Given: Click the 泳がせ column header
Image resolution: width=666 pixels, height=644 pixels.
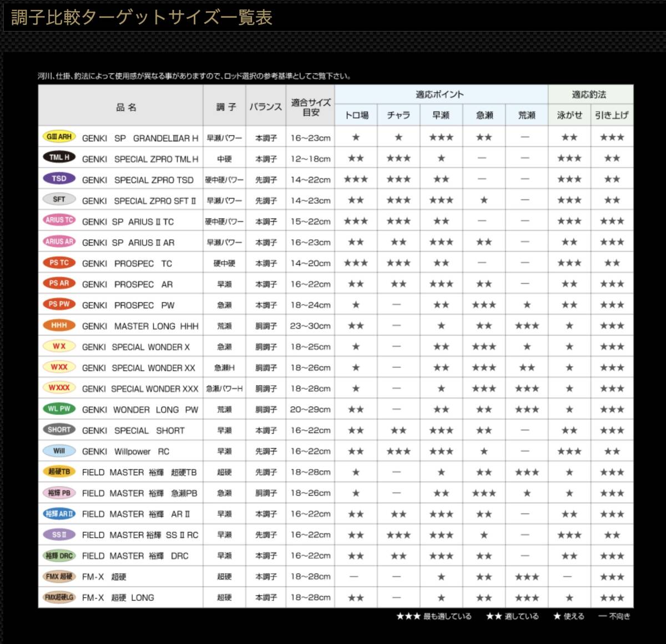Looking at the screenshot, I should pos(569,115).
